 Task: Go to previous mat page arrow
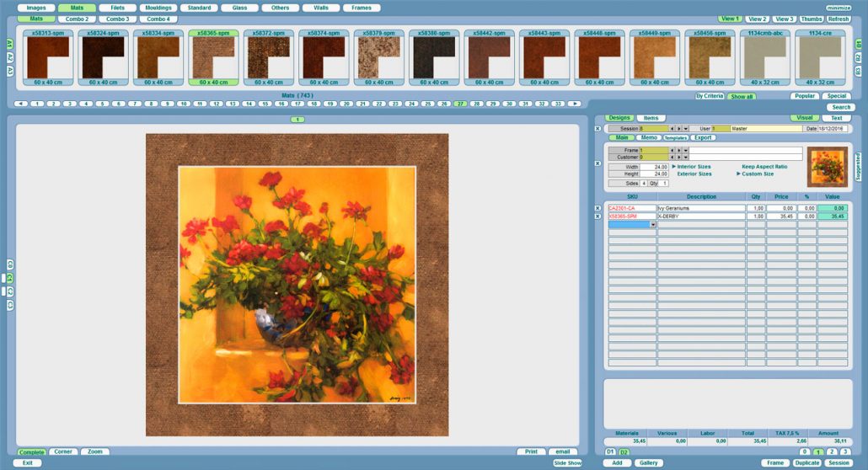click(20, 104)
